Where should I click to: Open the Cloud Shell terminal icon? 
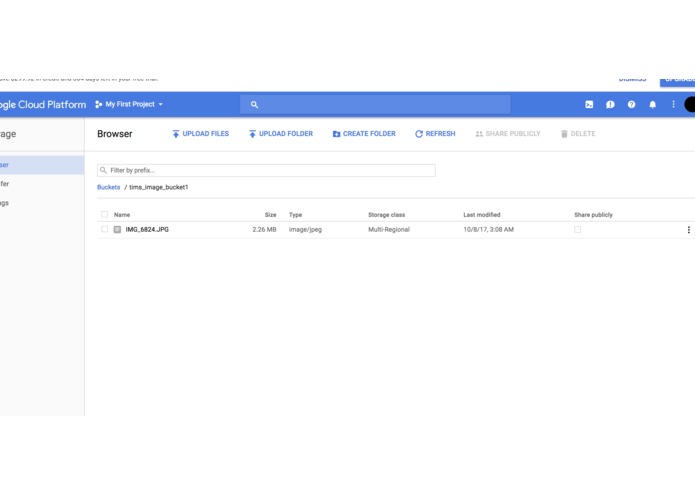[x=589, y=105]
